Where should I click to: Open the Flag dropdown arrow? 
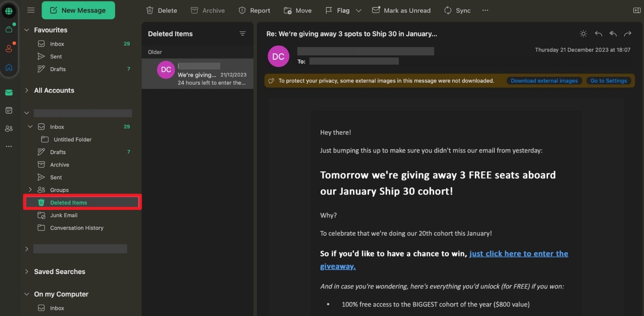359,10
